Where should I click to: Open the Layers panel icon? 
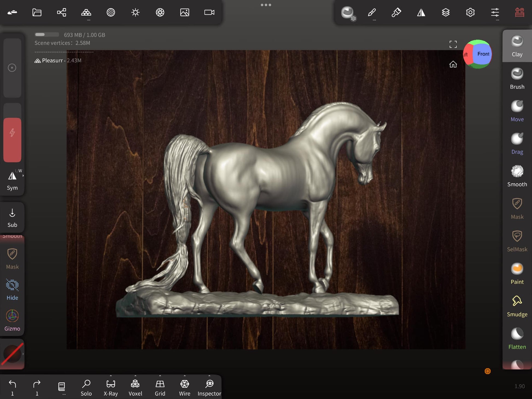pyautogui.click(x=446, y=13)
